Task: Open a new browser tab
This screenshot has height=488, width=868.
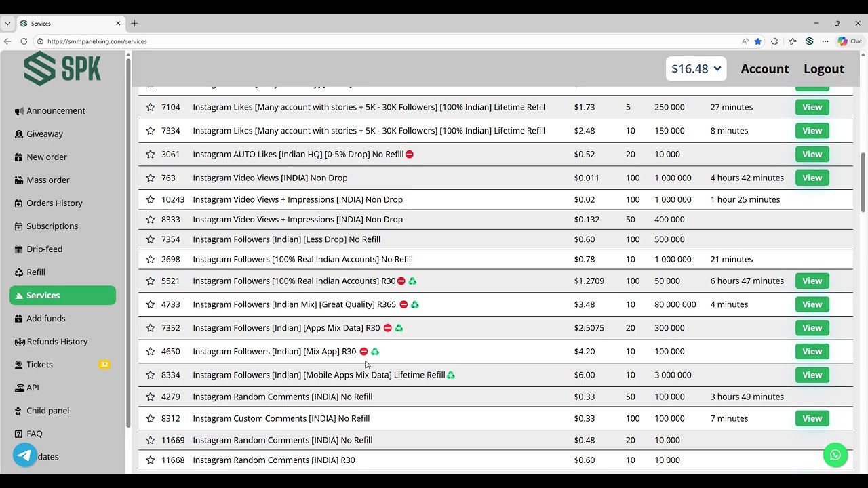Action: point(134,23)
